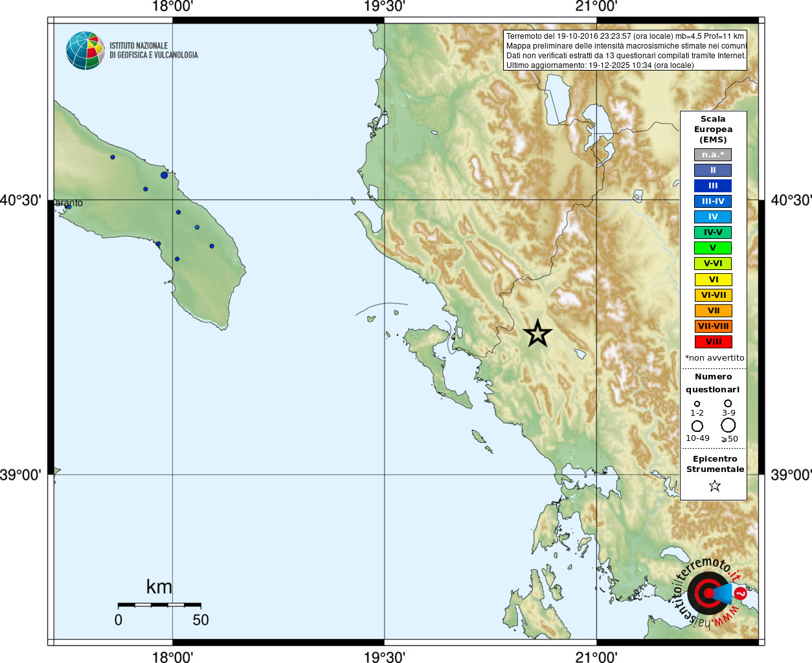Click the Taranto city label
Viewport: 812px width, 663px height.
coord(68,203)
